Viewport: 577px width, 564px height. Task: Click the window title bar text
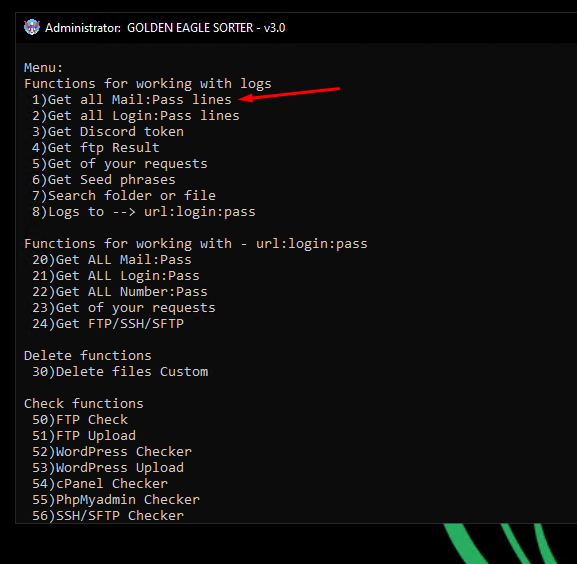pyautogui.click(x=165, y=28)
